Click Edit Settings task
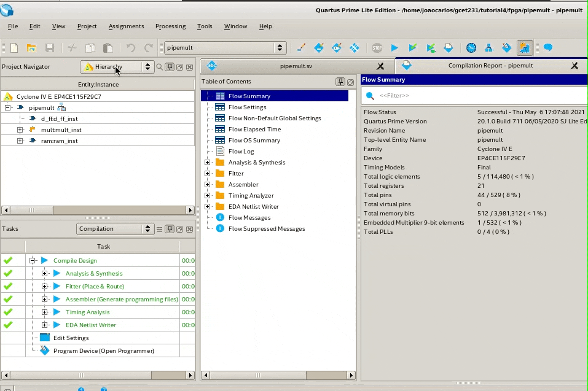 71,338
